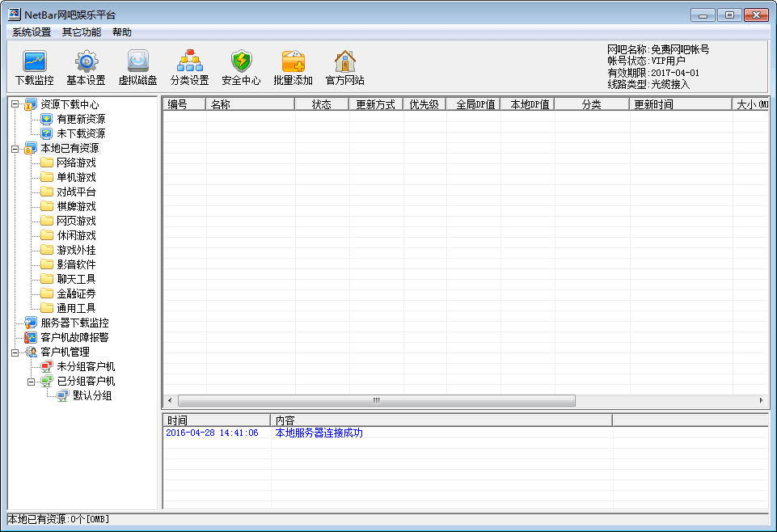Open the 安全中心 shield icon
The image size is (777, 532).
point(241,68)
